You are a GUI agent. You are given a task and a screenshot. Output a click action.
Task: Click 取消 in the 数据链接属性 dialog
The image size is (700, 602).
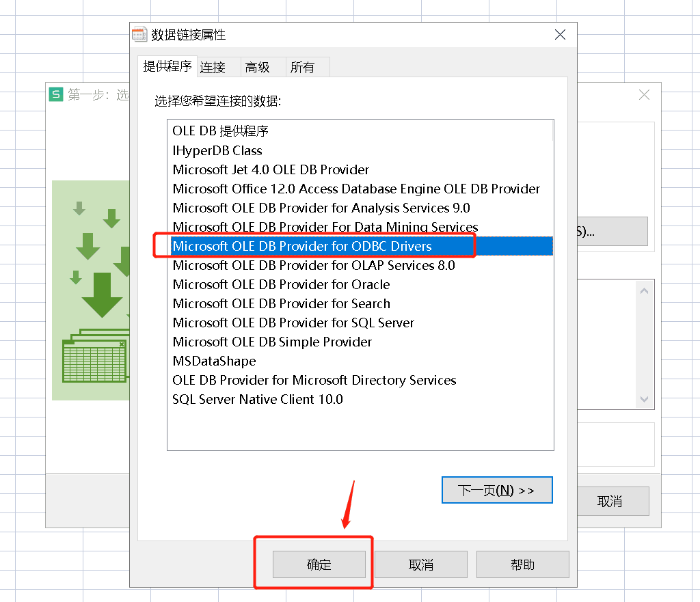tap(421, 564)
